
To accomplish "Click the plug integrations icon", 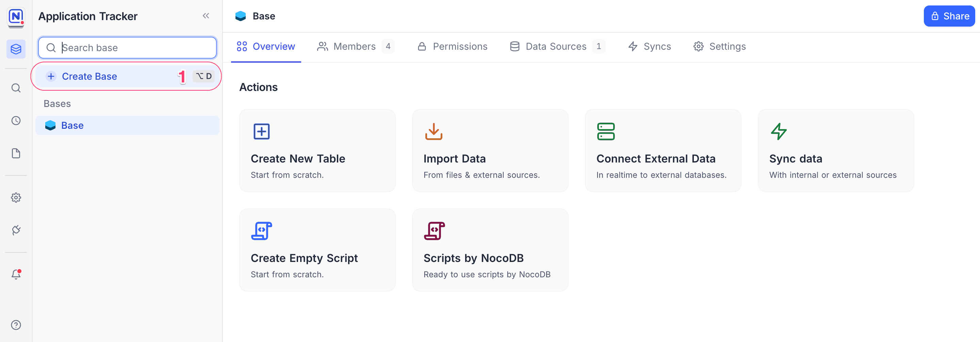I will click(16, 230).
